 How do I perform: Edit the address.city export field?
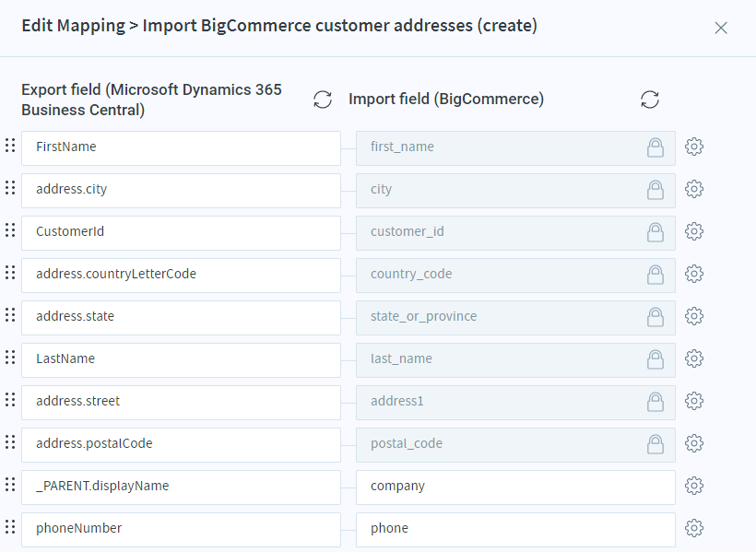(x=181, y=191)
